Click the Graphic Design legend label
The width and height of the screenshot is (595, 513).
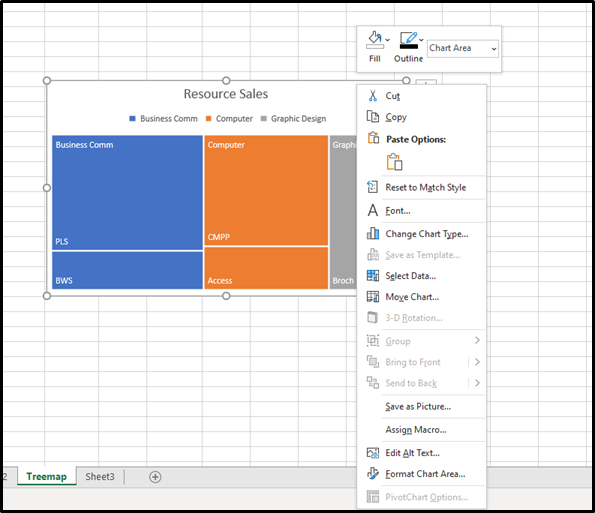point(298,119)
